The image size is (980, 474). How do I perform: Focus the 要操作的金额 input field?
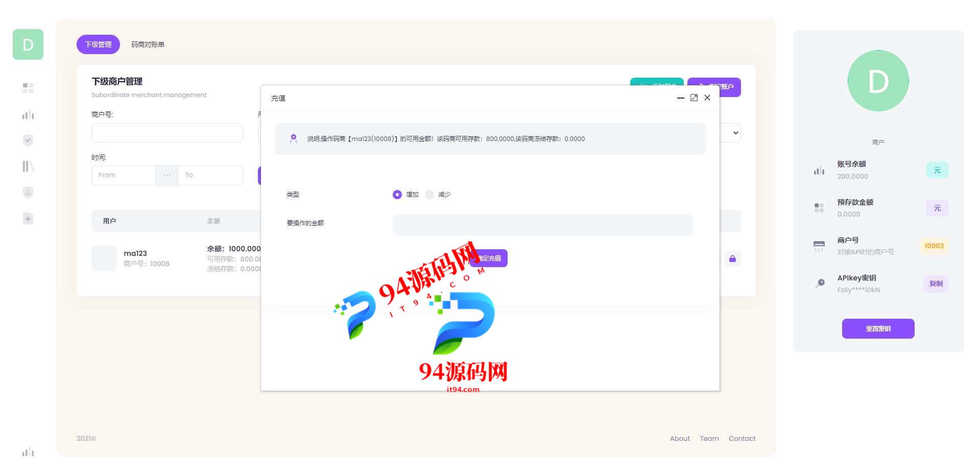pyautogui.click(x=543, y=225)
